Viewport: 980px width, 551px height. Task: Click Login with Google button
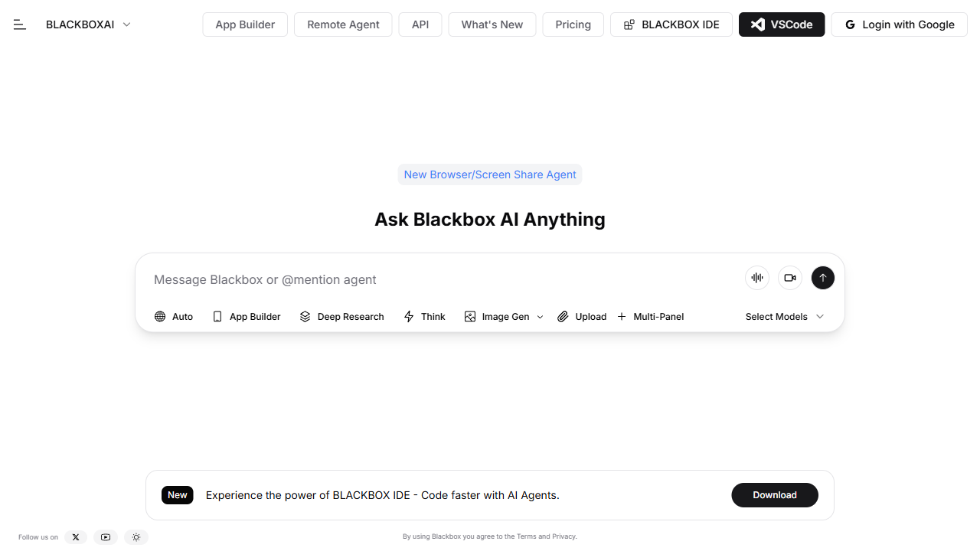(x=900, y=24)
